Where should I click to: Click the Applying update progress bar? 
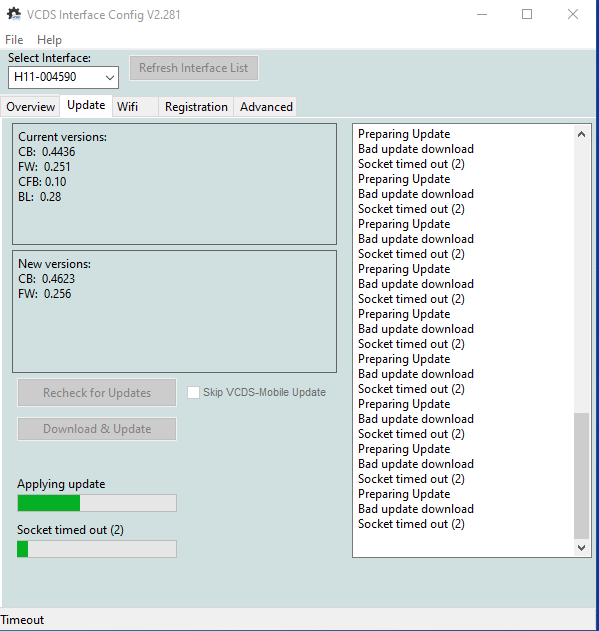[x=97, y=503]
